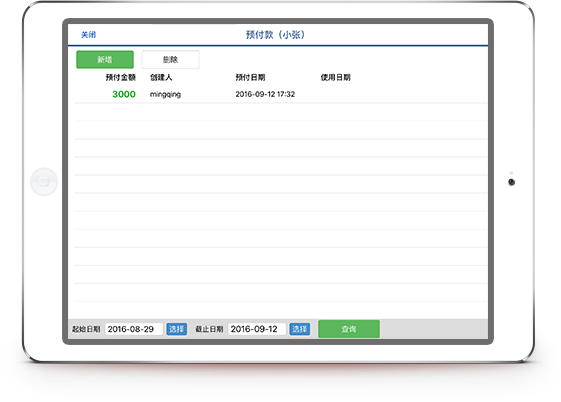
Task: Select the 预付日期 column header
Action: click(x=250, y=77)
